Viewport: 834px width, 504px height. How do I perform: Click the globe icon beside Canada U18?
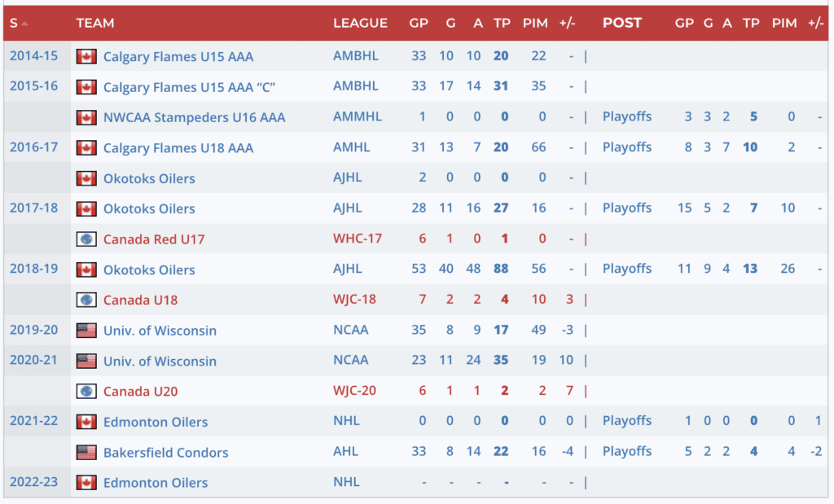(x=86, y=300)
